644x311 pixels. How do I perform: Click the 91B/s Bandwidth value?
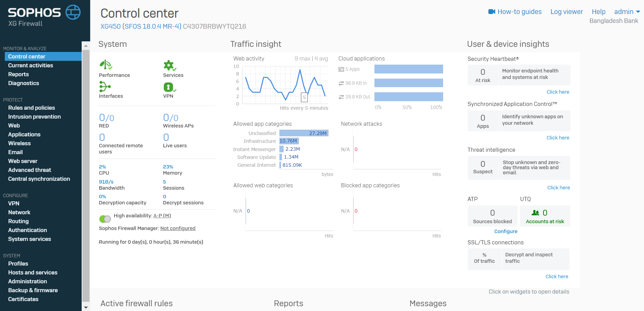(106, 182)
